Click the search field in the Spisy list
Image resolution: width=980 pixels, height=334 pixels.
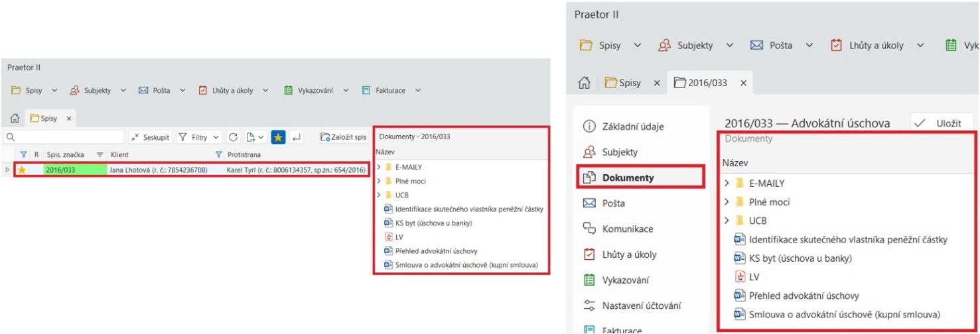[x=66, y=138]
